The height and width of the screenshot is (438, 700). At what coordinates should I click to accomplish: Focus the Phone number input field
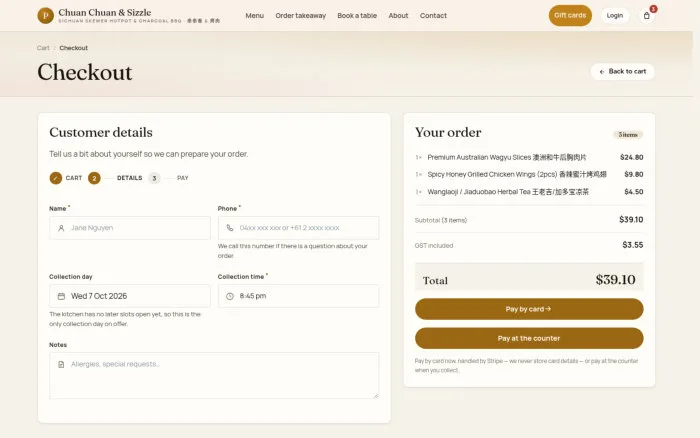tap(299, 228)
